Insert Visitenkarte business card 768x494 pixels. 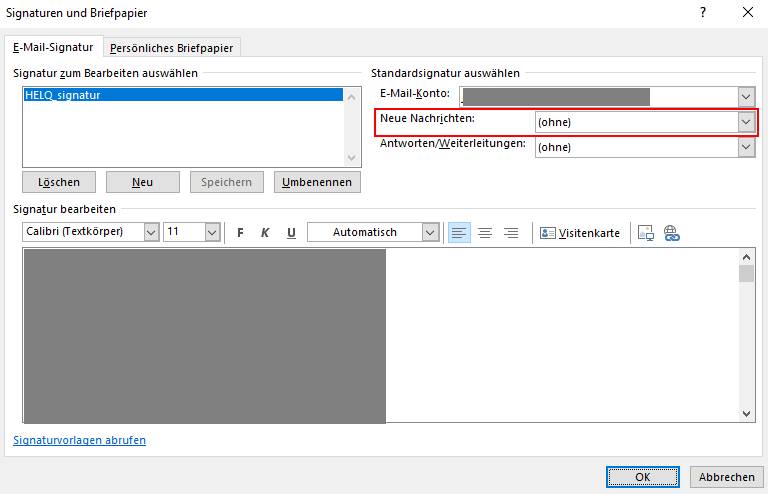[580, 233]
